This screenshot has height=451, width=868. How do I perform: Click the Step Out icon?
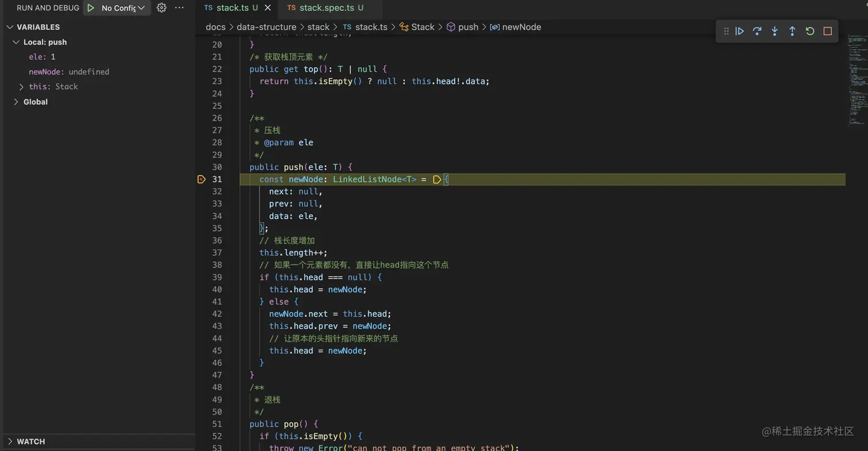click(792, 31)
